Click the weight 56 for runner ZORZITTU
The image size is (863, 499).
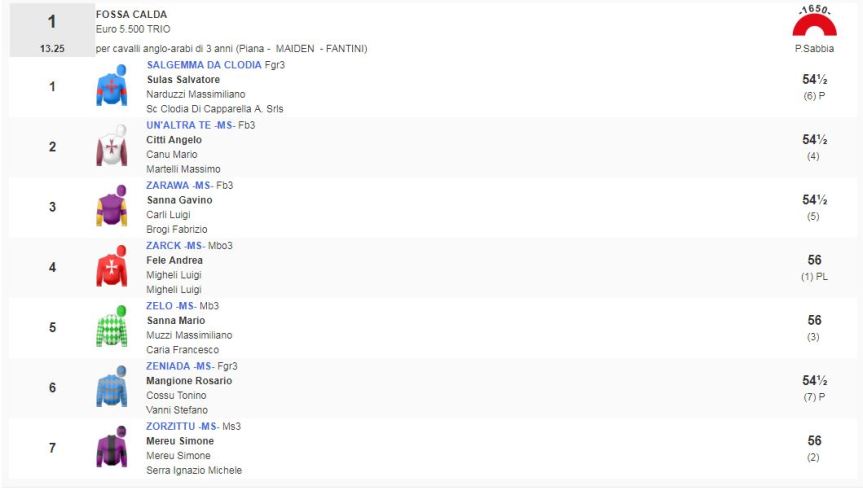[814, 441]
